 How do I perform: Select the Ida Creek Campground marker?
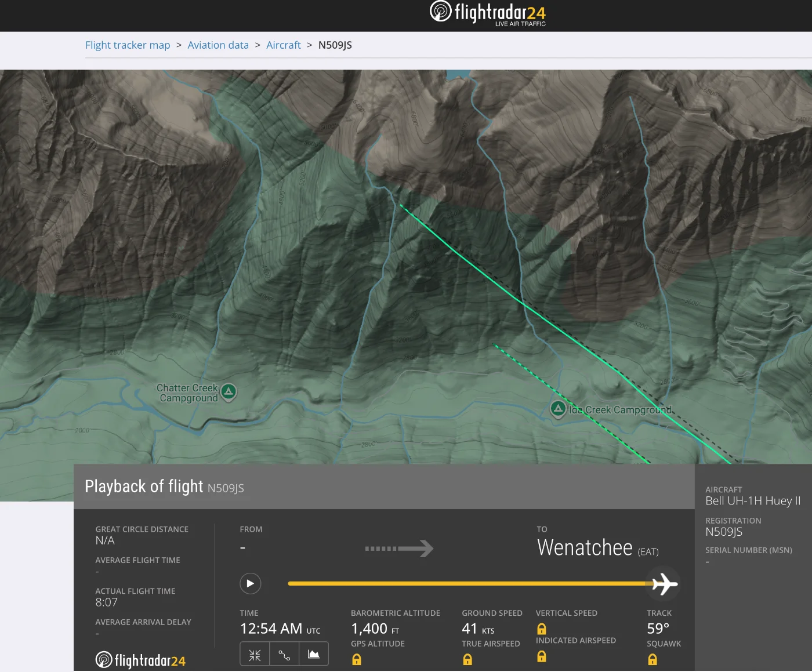tap(558, 409)
